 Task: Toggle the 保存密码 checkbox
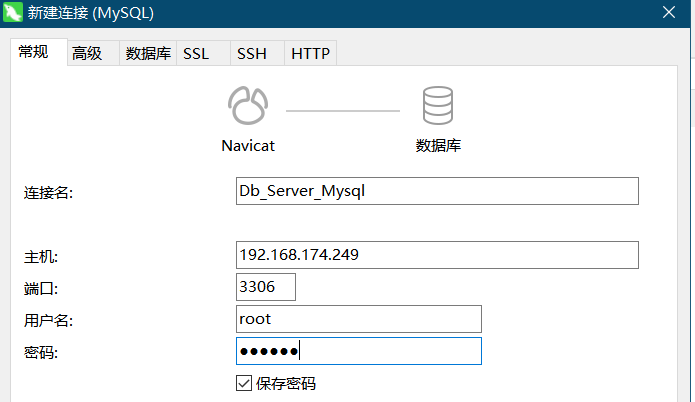[244, 383]
